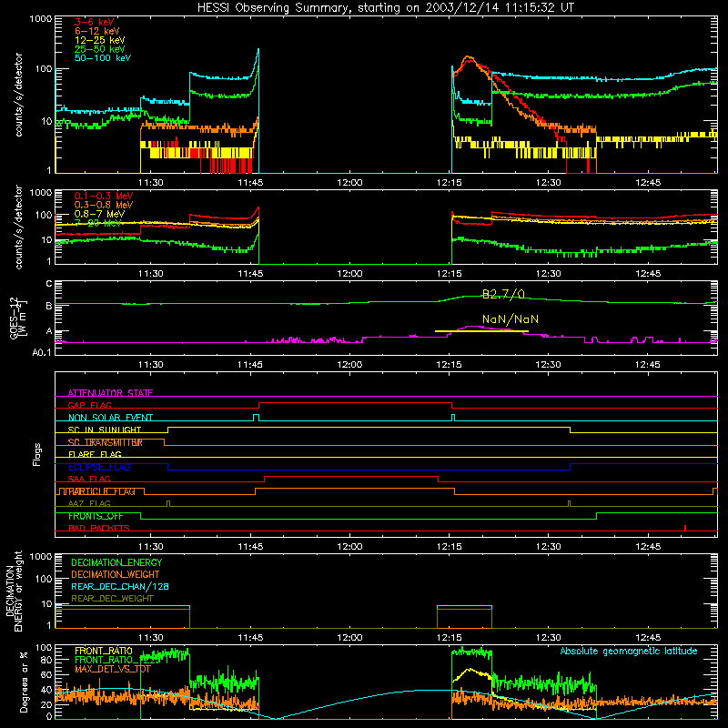
Task: Click the FRONT_RATIO legend label
Action: pyautogui.click(x=104, y=652)
